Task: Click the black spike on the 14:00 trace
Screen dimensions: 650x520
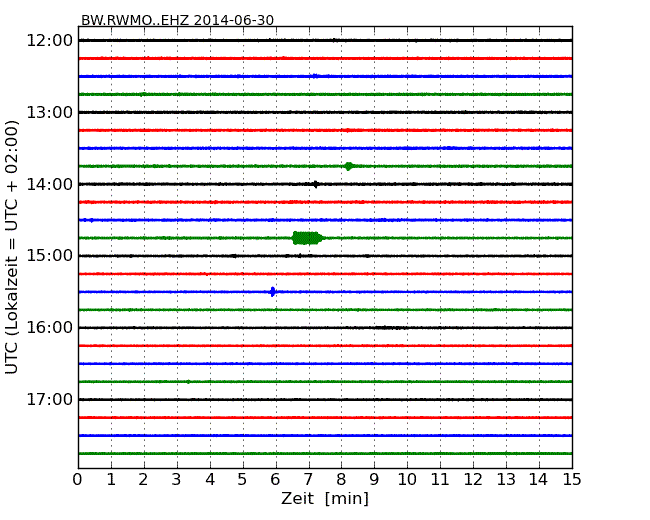Action: (x=316, y=184)
